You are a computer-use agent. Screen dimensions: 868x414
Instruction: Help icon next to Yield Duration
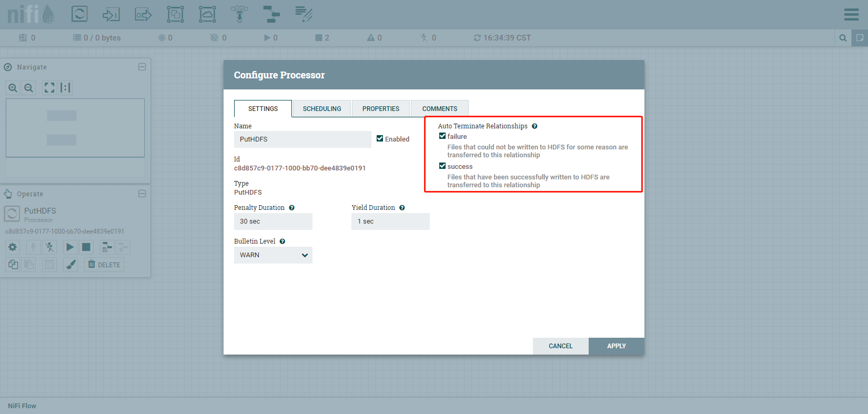(x=402, y=208)
